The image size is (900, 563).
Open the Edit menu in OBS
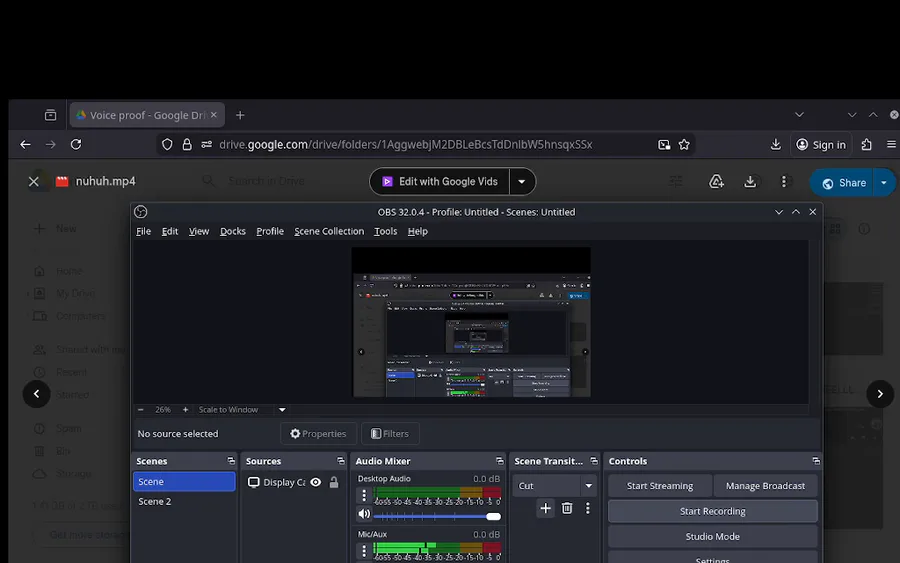(169, 231)
